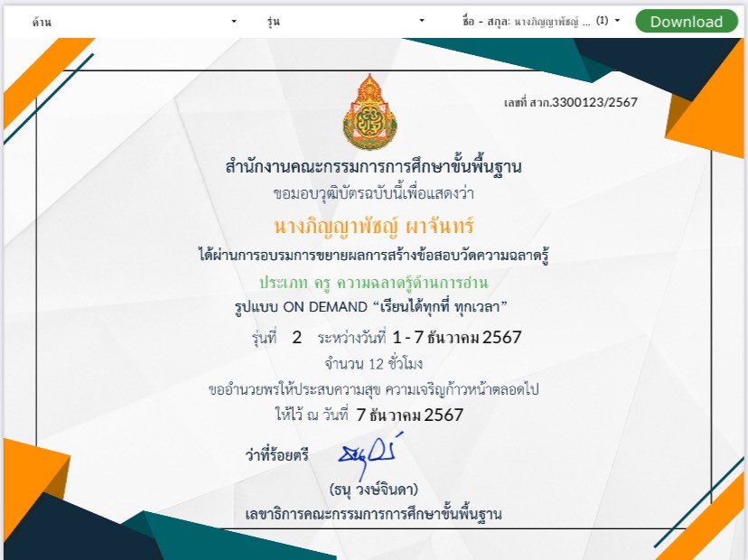Select the รุ่น filter label
The image size is (748, 560).
pyautogui.click(x=274, y=22)
